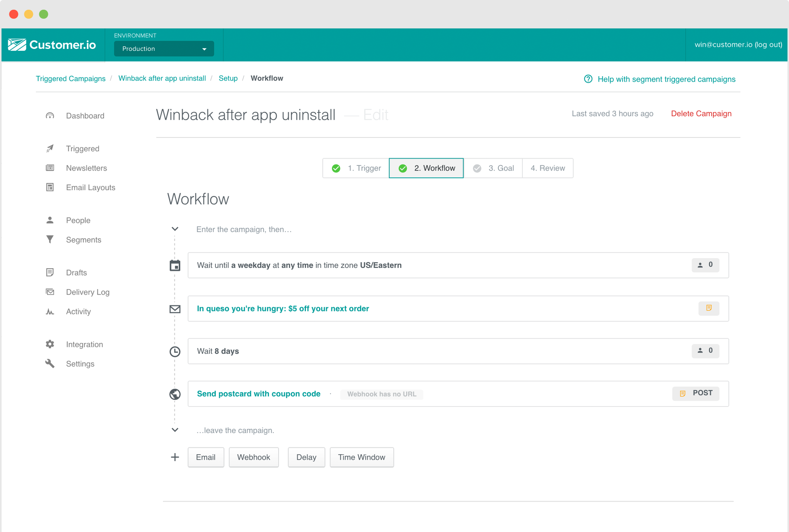The image size is (789, 532).
Task: Click the plus icon to add a step
Action: tap(175, 457)
